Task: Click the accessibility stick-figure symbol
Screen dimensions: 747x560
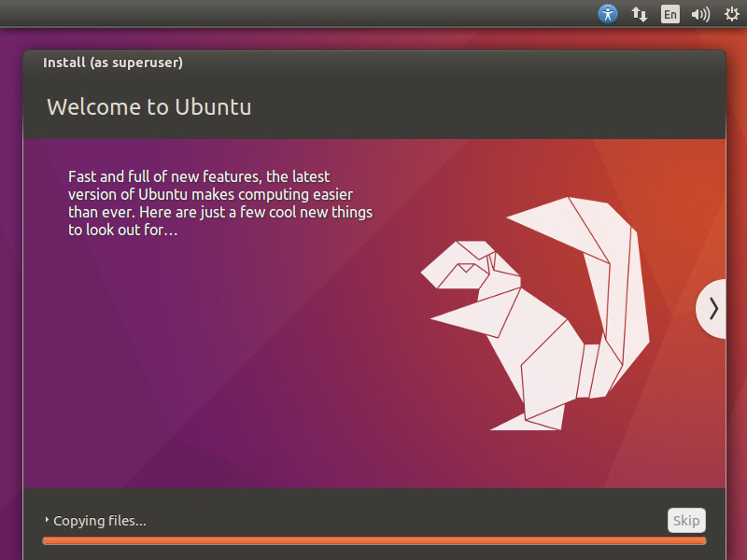Action: [x=608, y=14]
